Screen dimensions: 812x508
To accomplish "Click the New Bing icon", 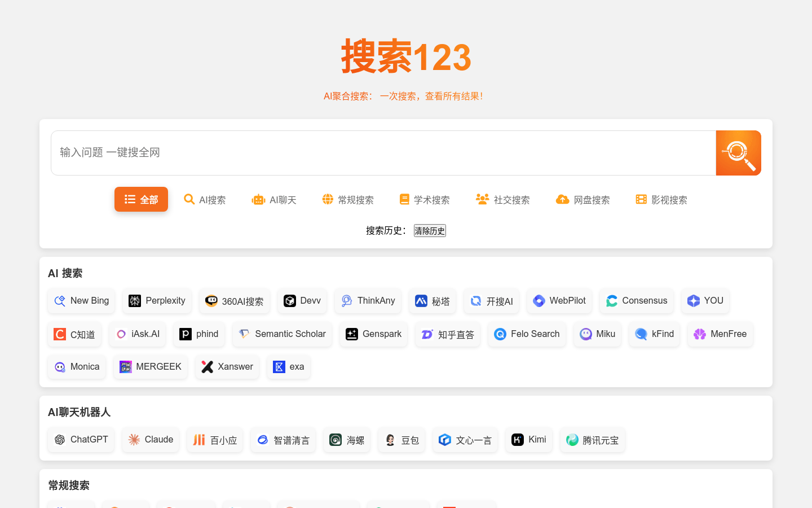I will pos(60,301).
